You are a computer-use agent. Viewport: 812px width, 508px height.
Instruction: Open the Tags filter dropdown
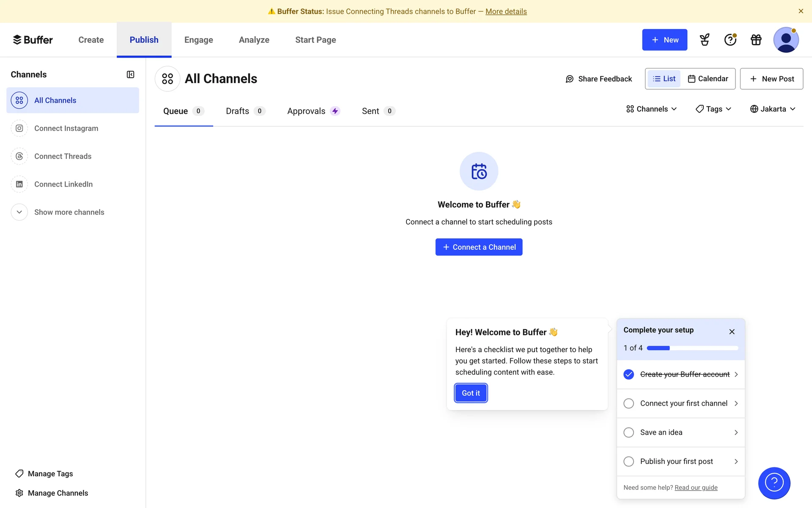point(713,109)
